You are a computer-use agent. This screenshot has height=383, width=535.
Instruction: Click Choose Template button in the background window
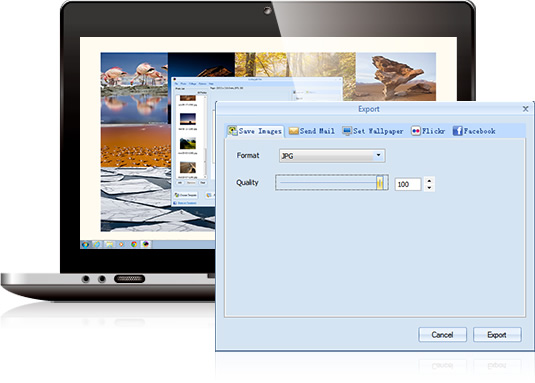point(186,195)
